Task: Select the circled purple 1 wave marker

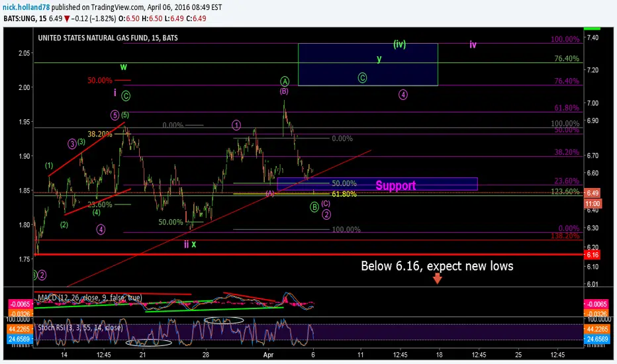Action: [236, 125]
